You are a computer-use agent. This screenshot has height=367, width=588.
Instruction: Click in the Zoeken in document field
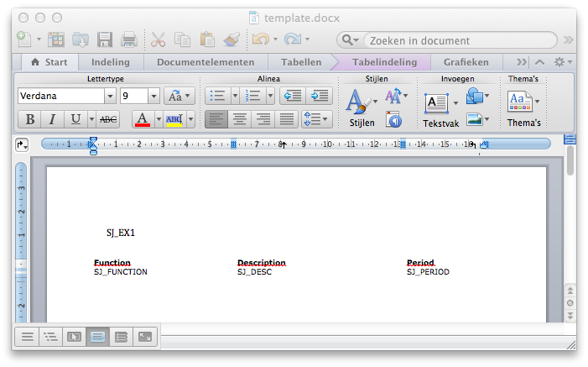[x=461, y=39]
